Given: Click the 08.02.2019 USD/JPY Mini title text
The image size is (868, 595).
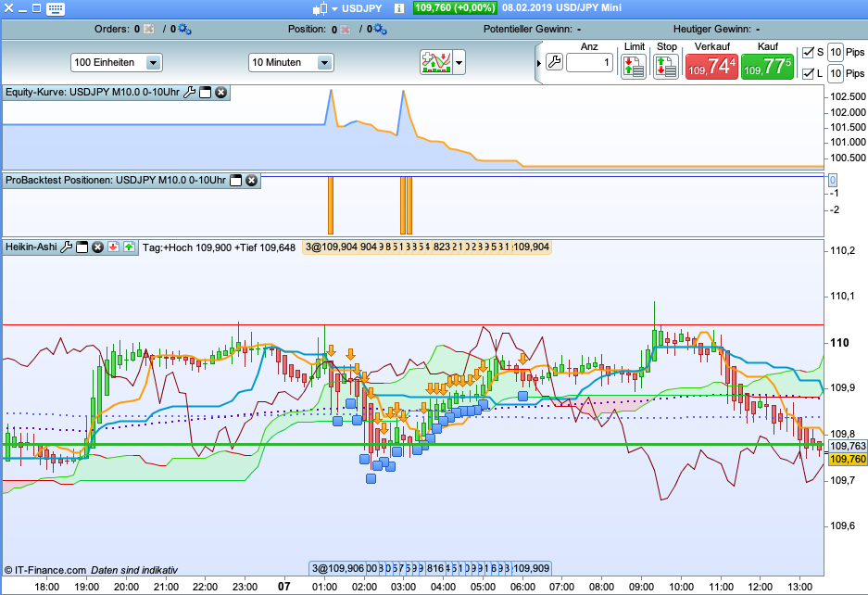Looking at the screenshot, I should (561, 7).
